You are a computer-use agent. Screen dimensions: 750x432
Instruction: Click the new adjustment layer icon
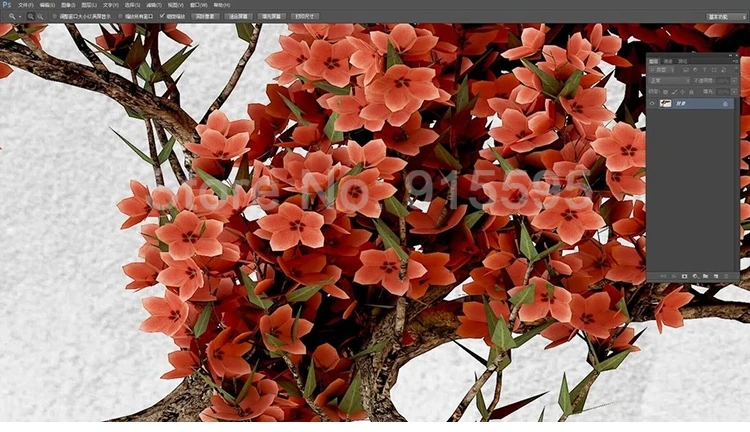coord(695,276)
